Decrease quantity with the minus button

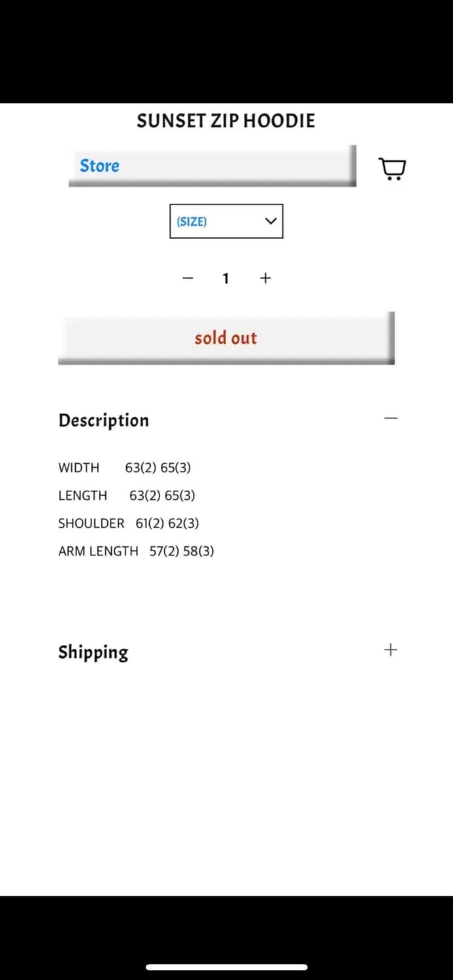(x=188, y=278)
